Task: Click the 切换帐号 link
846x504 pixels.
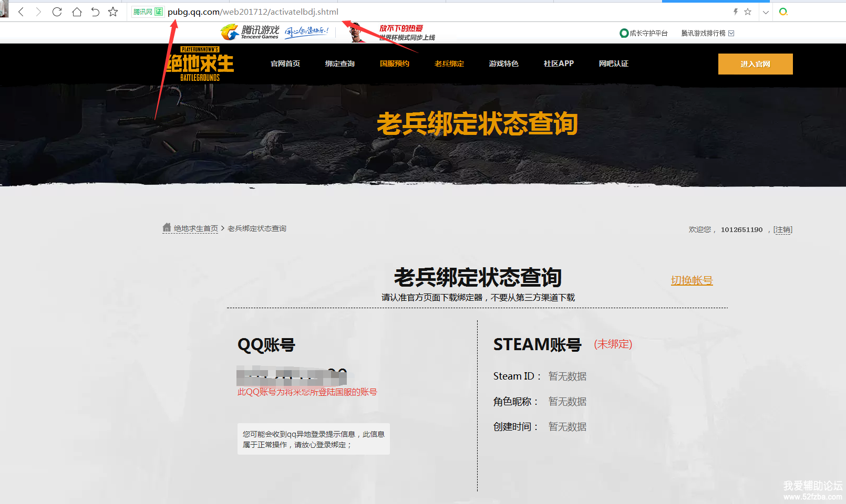Action: pyautogui.click(x=692, y=280)
